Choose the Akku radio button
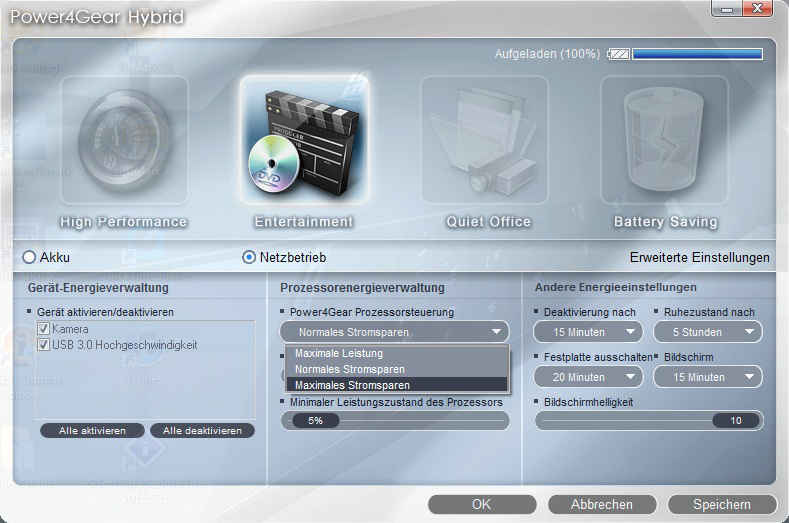 point(29,257)
